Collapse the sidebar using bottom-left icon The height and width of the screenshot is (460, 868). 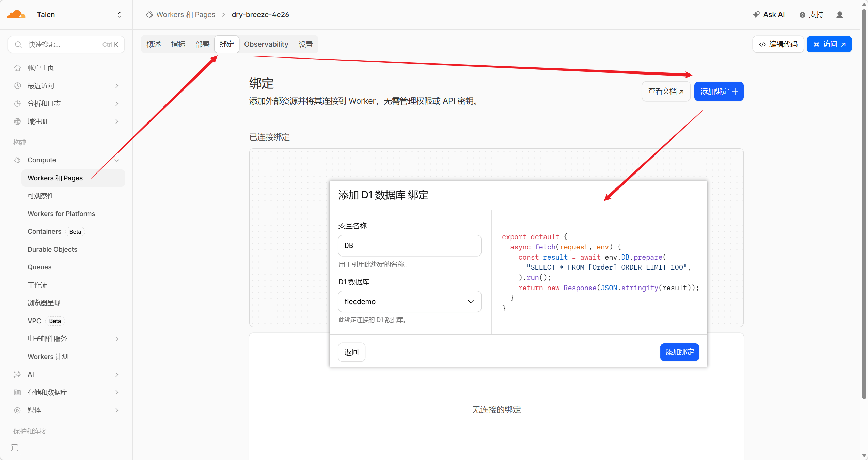click(x=14, y=448)
